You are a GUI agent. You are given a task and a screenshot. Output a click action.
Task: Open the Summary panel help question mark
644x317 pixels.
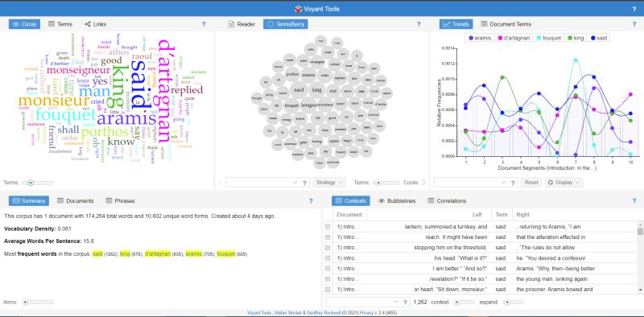(x=311, y=201)
